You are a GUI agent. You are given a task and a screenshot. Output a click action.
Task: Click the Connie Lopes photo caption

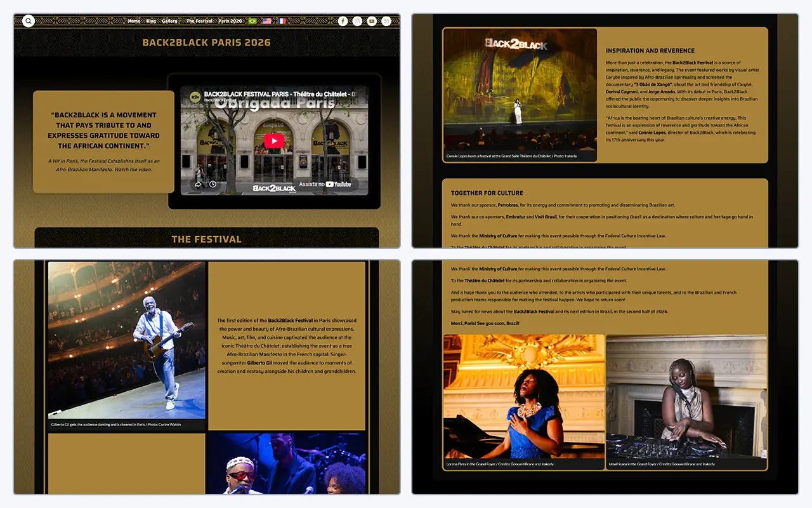[x=512, y=156]
